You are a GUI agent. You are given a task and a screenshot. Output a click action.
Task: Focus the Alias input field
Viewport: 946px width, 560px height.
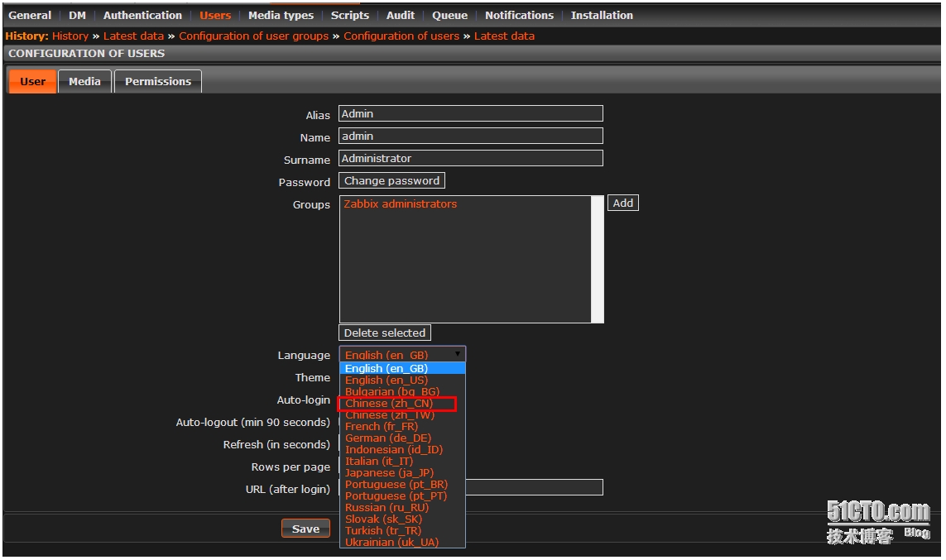471,113
